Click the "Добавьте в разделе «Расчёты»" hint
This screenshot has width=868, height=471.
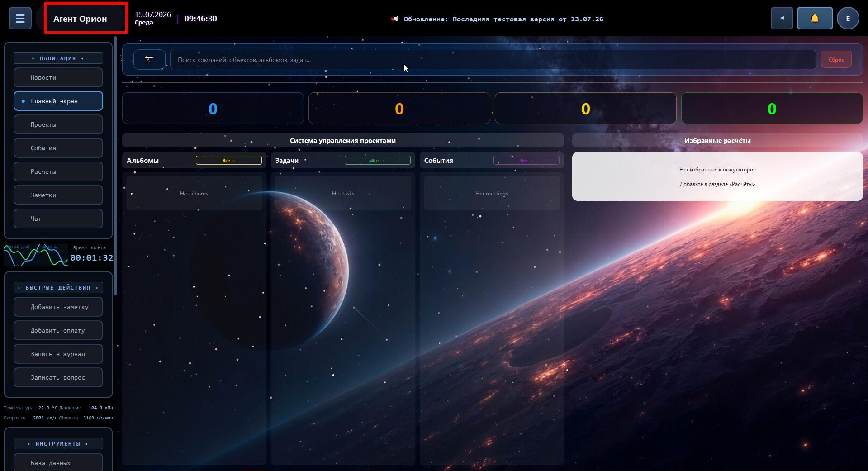[717, 184]
